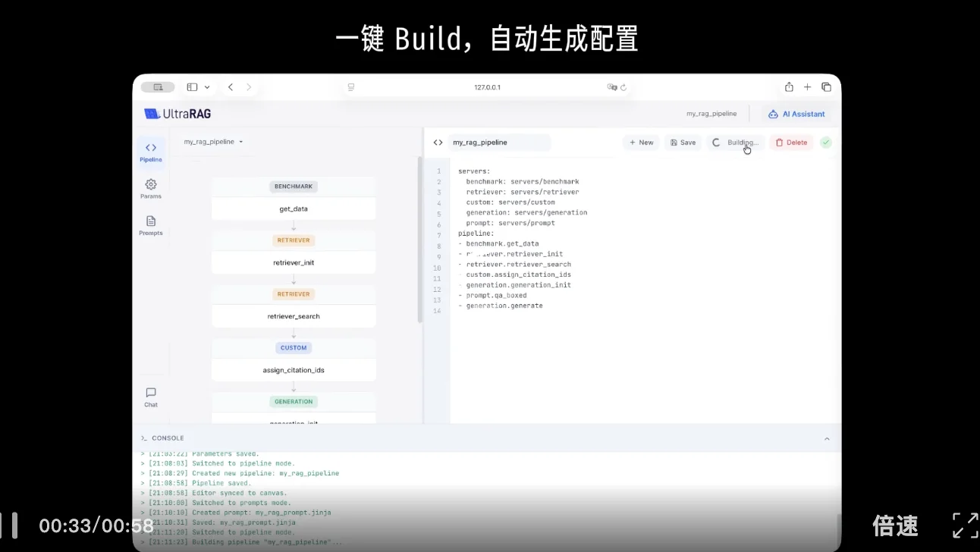Delete the current pipeline

pyautogui.click(x=791, y=142)
